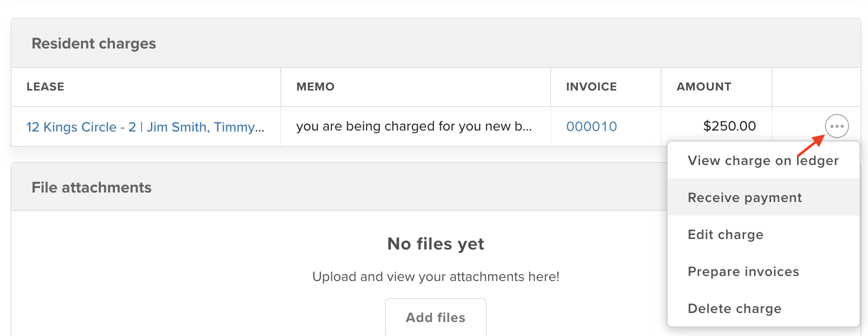The height and width of the screenshot is (336, 868).
Task: Select Edit charge in the context menu
Action: (x=725, y=234)
